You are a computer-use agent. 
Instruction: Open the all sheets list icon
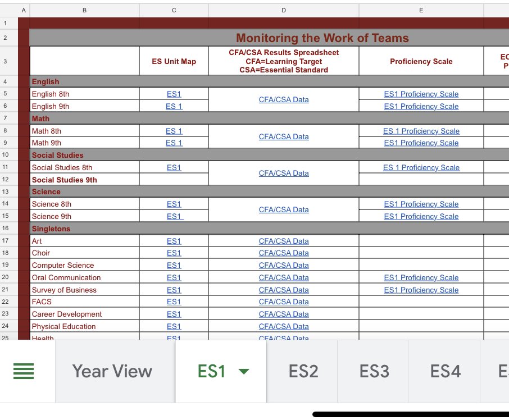coord(24,371)
